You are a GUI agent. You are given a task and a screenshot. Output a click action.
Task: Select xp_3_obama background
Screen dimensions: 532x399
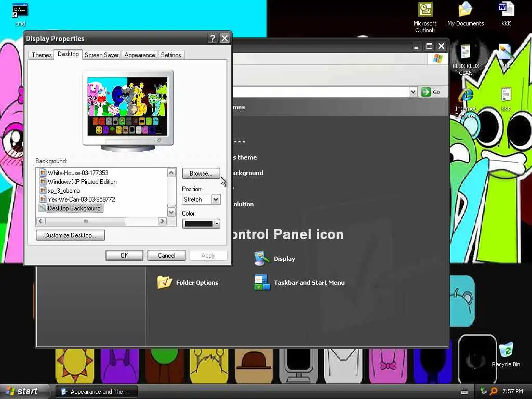63,190
